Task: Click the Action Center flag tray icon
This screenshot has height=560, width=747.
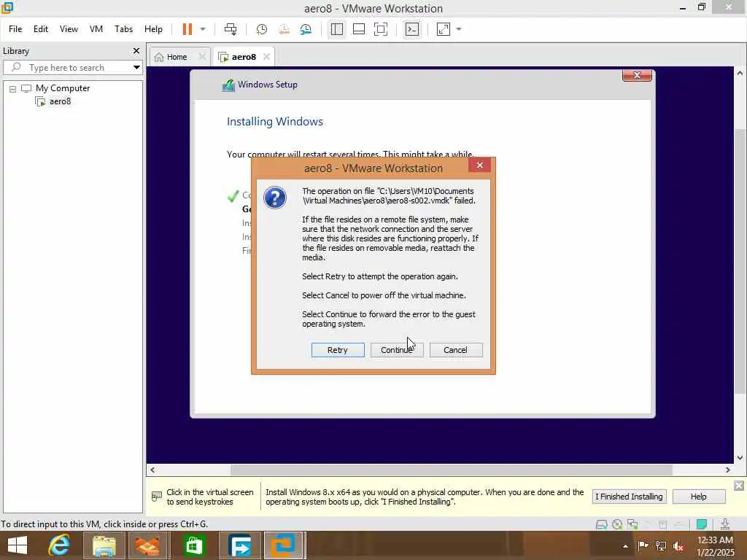Action: point(643,545)
